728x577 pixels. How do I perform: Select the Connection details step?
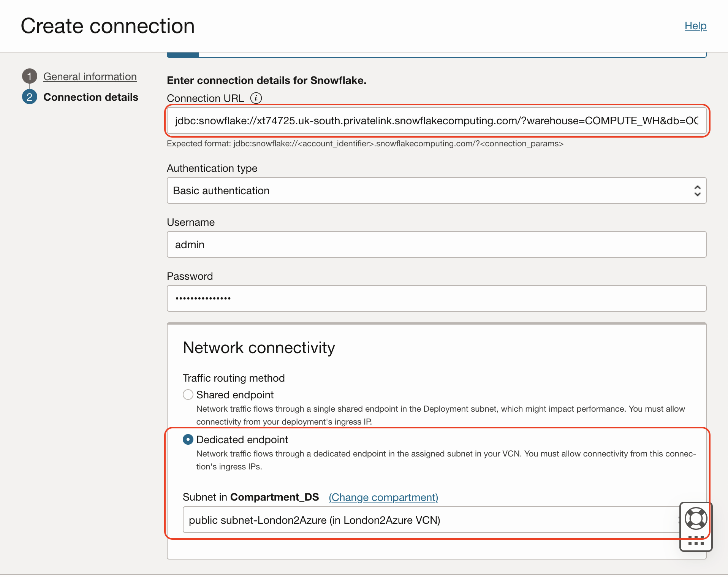point(91,97)
